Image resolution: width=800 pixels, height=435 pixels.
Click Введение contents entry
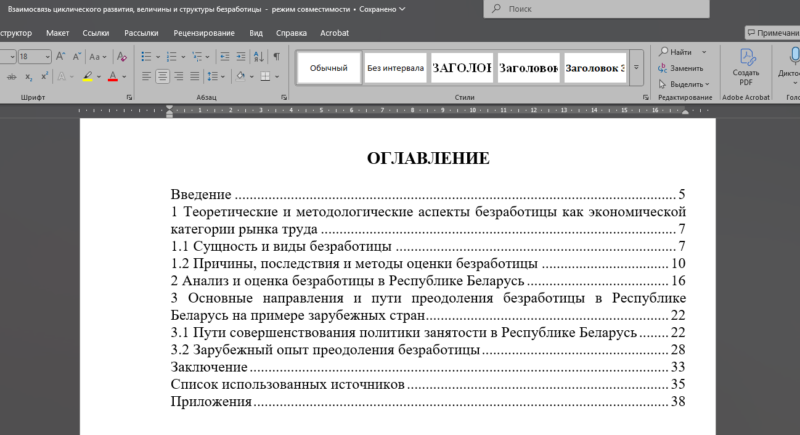[428, 194]
